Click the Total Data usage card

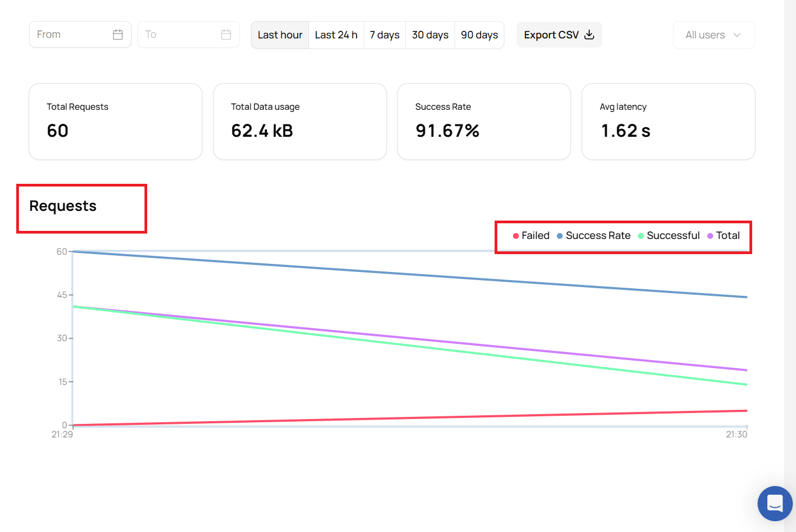click(x=300, y=122)
